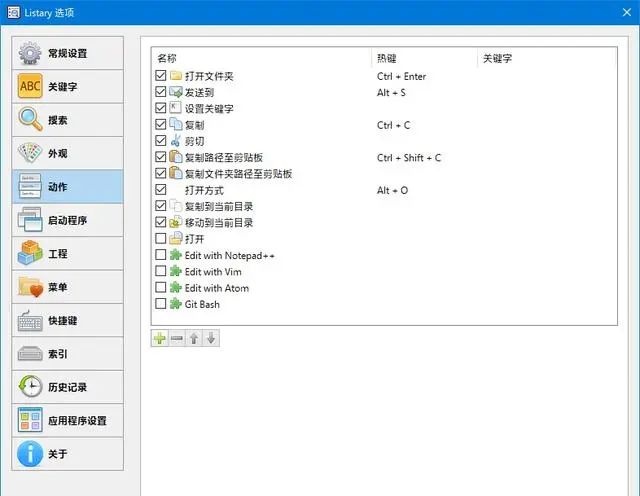Viewport: 640px width, 496px height.
Task: Check the Git Bash checkbox
Action: (x=161, y=304)
